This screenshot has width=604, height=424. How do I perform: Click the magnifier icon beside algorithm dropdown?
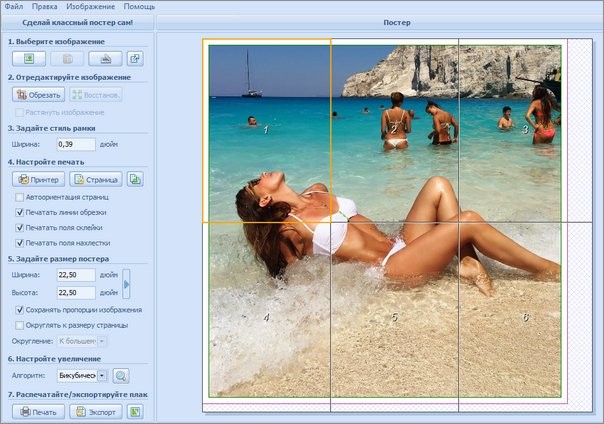[121, 376]
